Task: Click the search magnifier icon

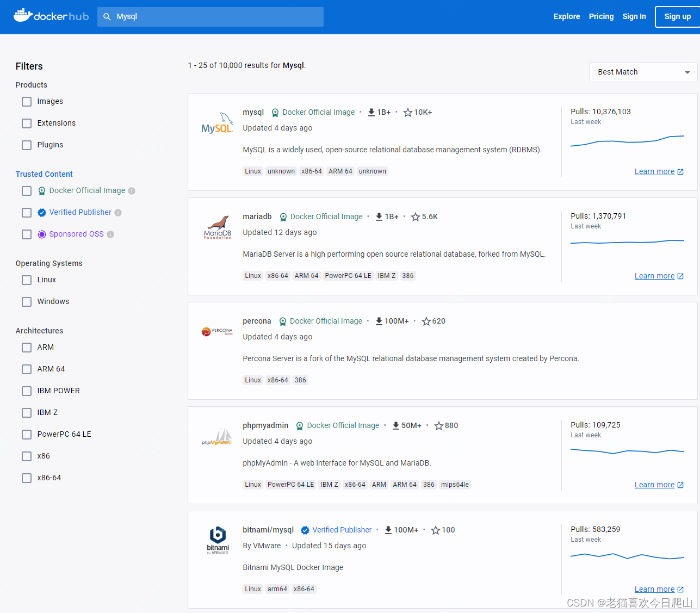Action: 108,16
